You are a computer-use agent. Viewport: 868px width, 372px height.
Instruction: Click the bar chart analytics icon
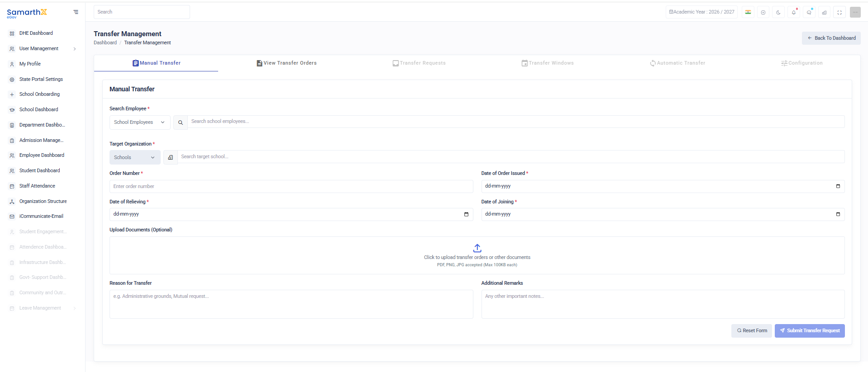(x=825, y=12)
